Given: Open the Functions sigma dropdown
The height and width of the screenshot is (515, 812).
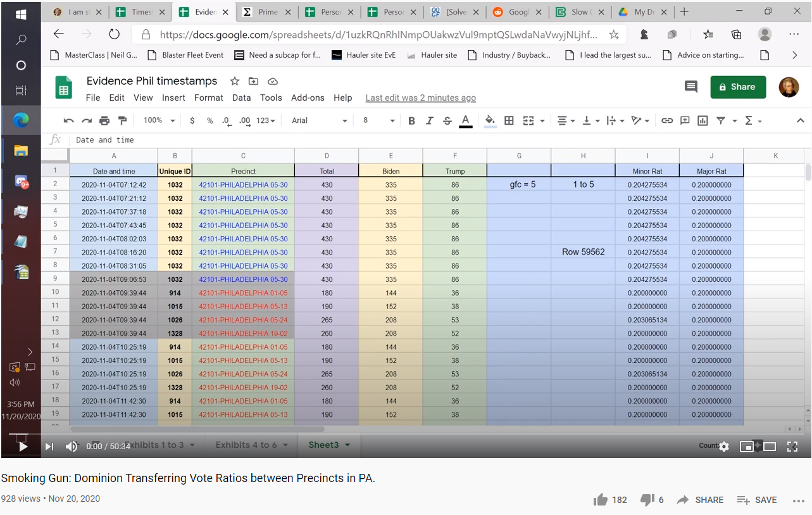Looking at the screenshot, I should click(753, 120).
